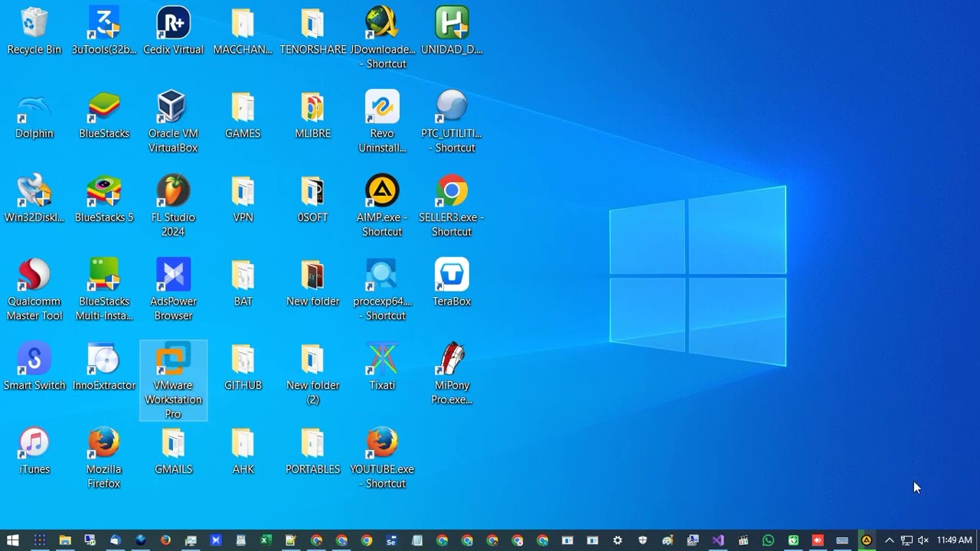The image size is (980, 551).
Task: Select the UNIDAD_D shortcut
Action: [x=452, y=31]
